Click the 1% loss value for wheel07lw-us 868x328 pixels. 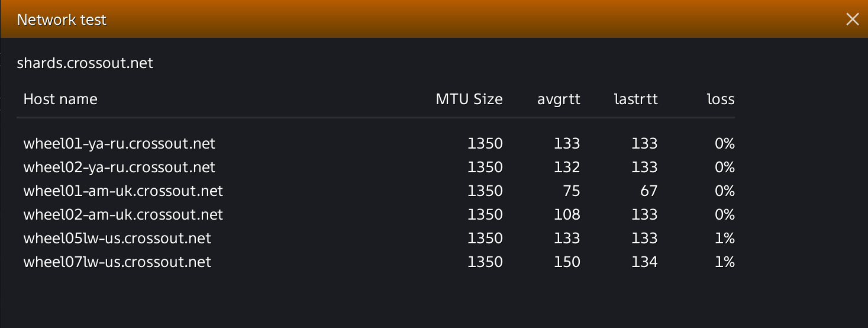pyautogui.click(x=724, y=262)
